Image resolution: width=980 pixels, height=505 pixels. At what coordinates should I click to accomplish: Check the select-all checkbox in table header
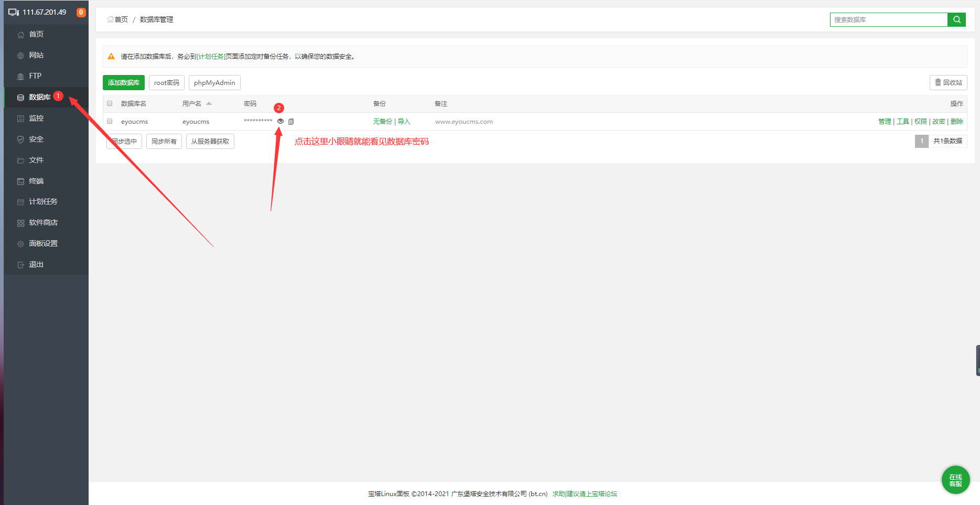point(110,103)
